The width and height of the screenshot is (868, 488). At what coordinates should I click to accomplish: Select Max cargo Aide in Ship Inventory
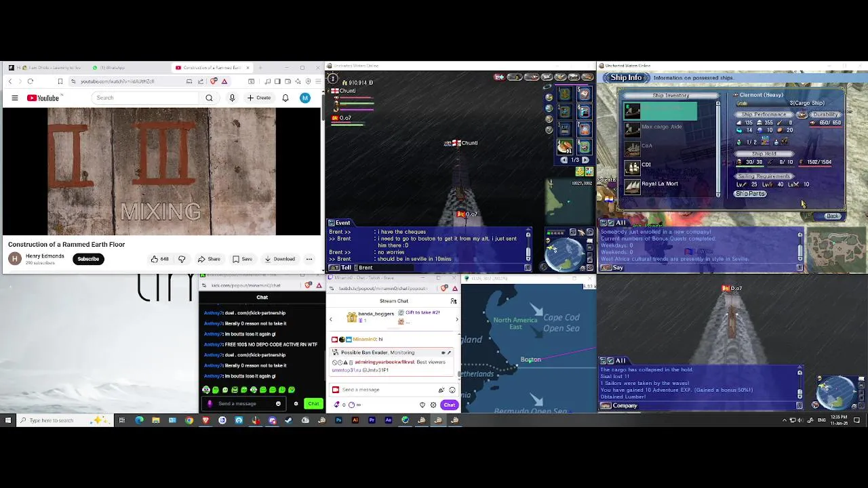(x=661, y=127)
